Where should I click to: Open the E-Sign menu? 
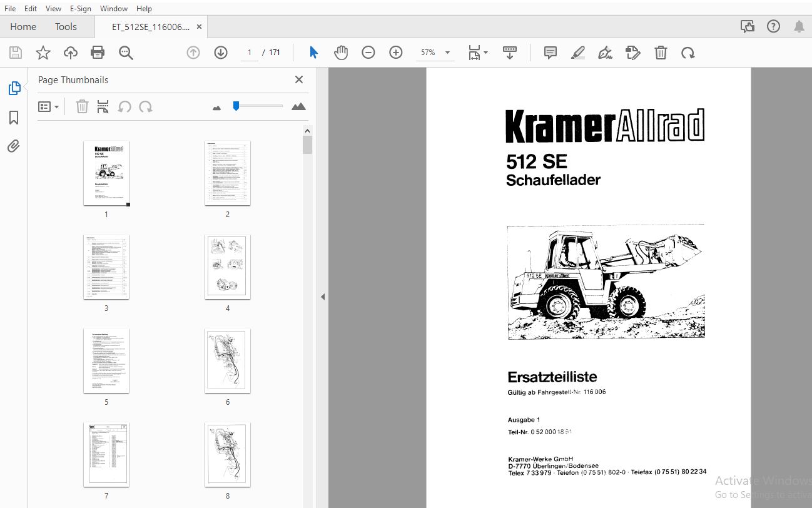coord(81,8)
